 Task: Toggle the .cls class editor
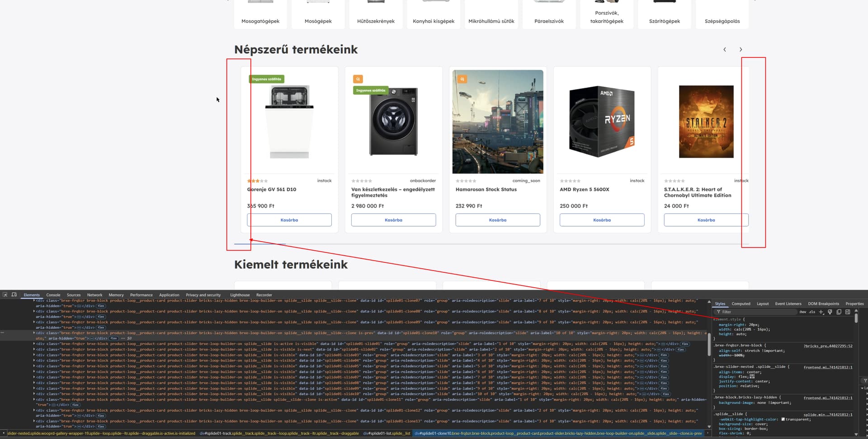click(812, 312)
